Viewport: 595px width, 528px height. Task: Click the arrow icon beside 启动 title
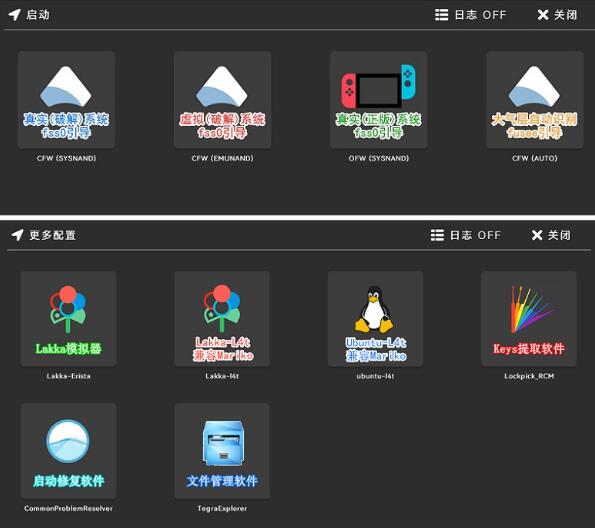[14, 15]
